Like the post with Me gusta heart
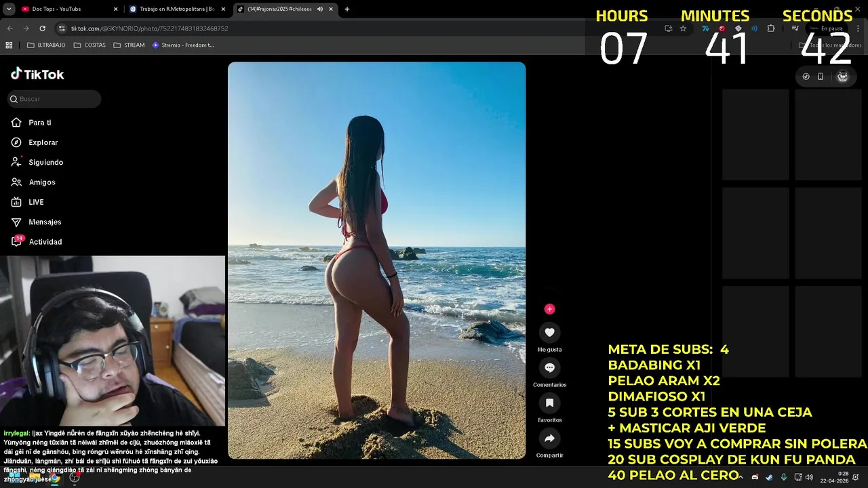868x488 pixels. coord(549,332)
